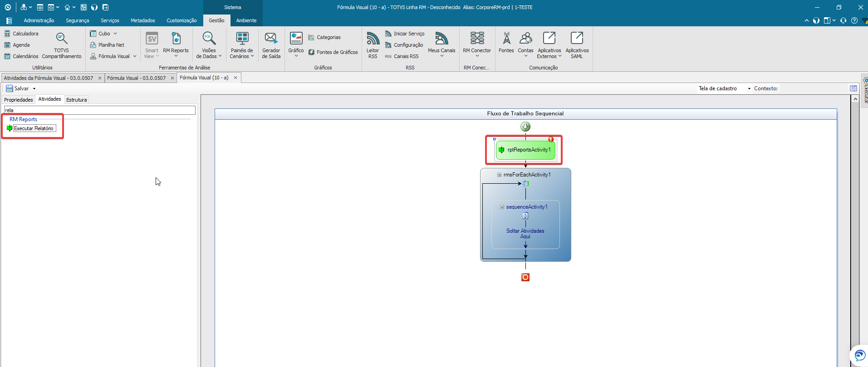The image size is (868, 367).
Task: Open the Segurança ribbon tab
Action: coord(78,20)
